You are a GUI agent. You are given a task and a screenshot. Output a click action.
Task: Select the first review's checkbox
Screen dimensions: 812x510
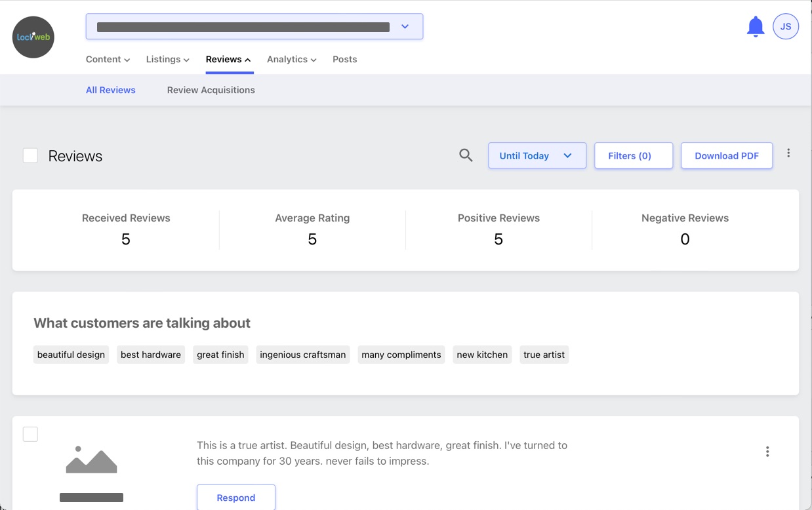(30, 434)
